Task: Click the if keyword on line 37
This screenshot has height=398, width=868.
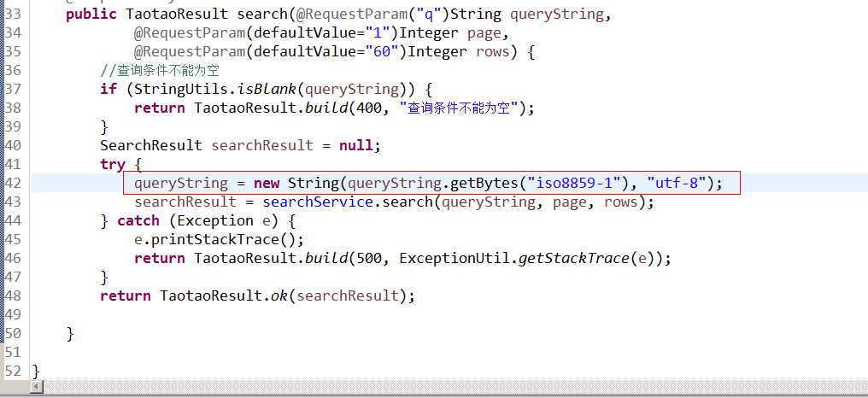Action: pos(108,89)
